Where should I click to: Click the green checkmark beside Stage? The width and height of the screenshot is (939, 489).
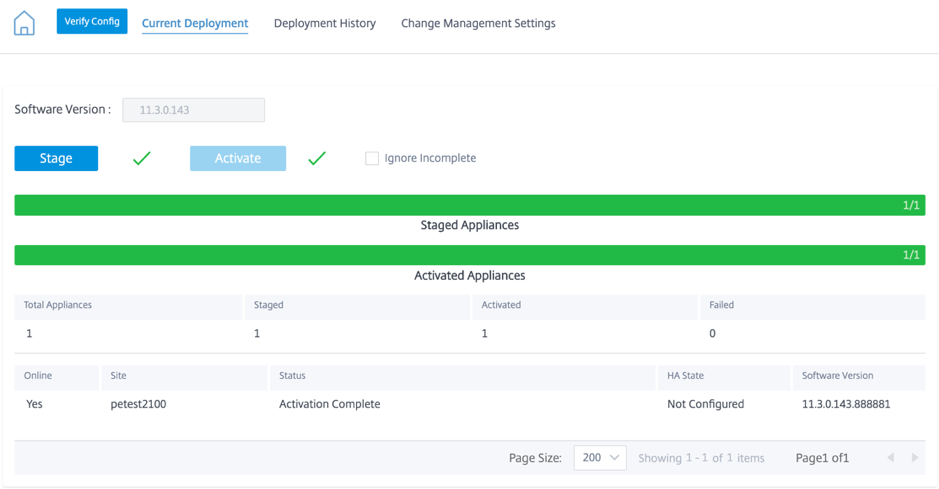[x=142, y=158]
